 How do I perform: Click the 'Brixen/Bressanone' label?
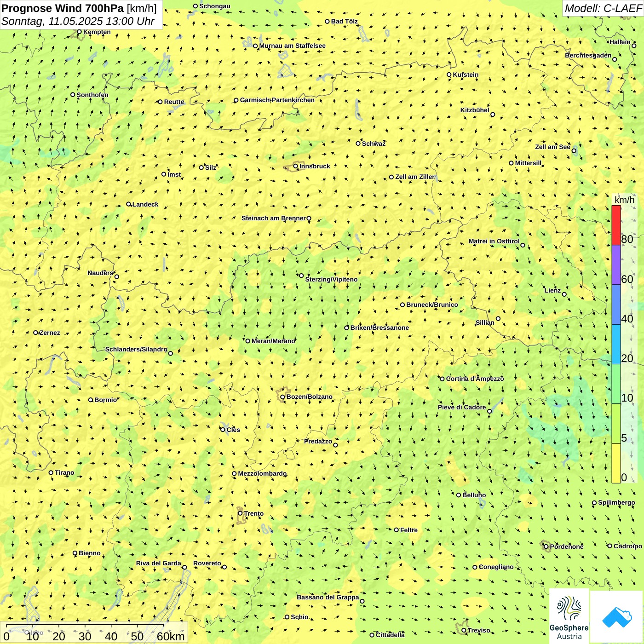click(x=379, y=328)
